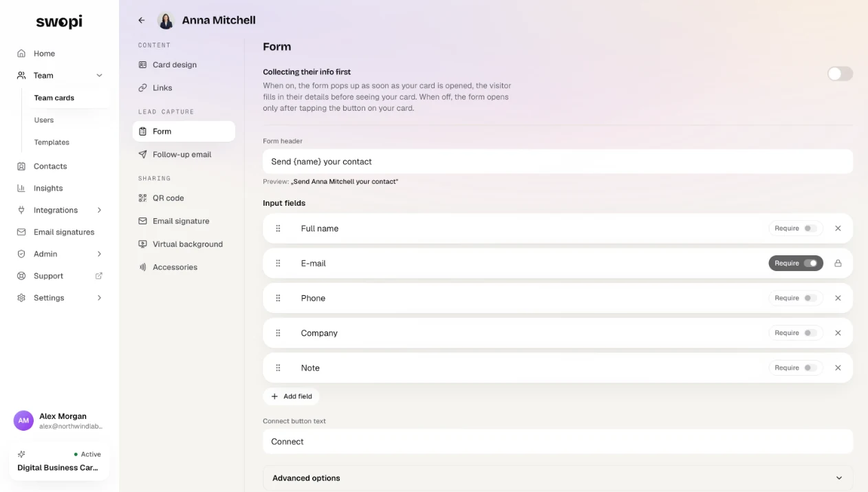Open Support external link icon
Viewport: 868px width, 492px height.
point(99,276)
